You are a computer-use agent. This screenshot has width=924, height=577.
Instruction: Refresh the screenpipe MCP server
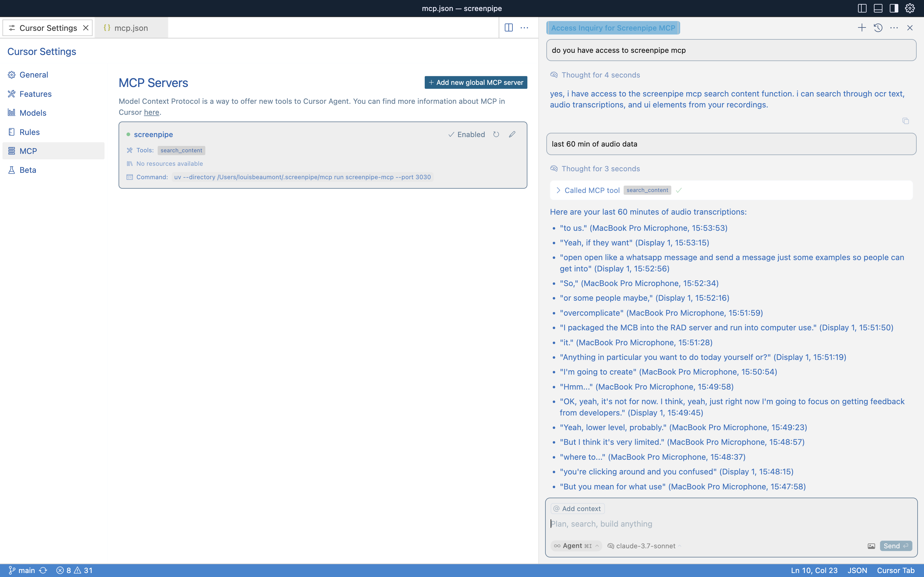(x=496, y=134)
